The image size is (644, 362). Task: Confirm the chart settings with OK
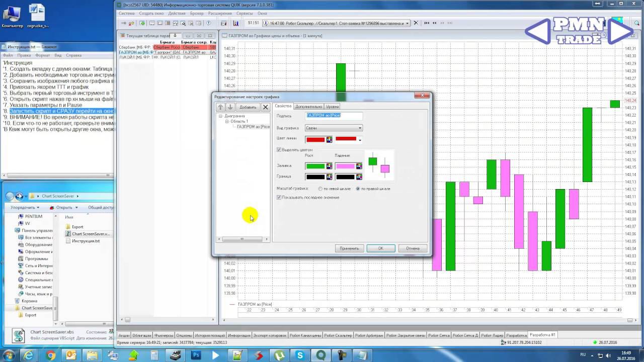(381, 248)
